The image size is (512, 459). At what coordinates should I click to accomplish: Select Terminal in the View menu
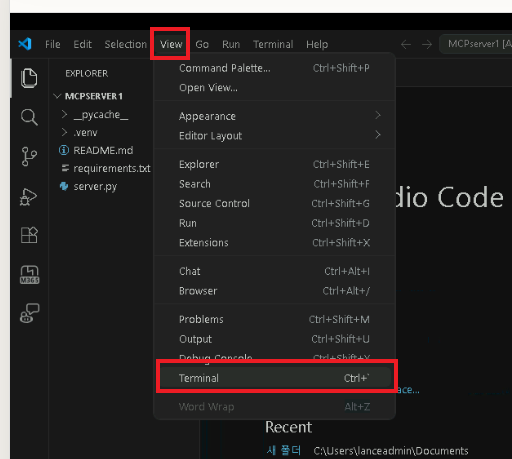pyautogui.click(x=275, y=378)
